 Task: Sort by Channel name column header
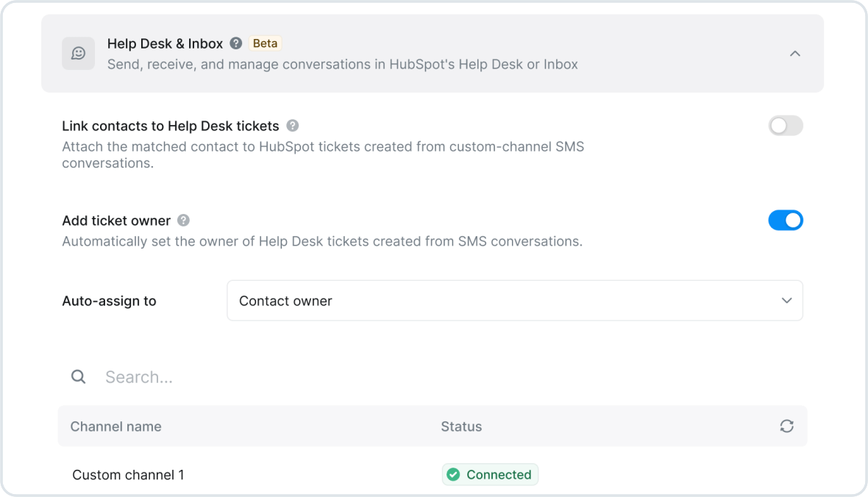coord(115,426)
